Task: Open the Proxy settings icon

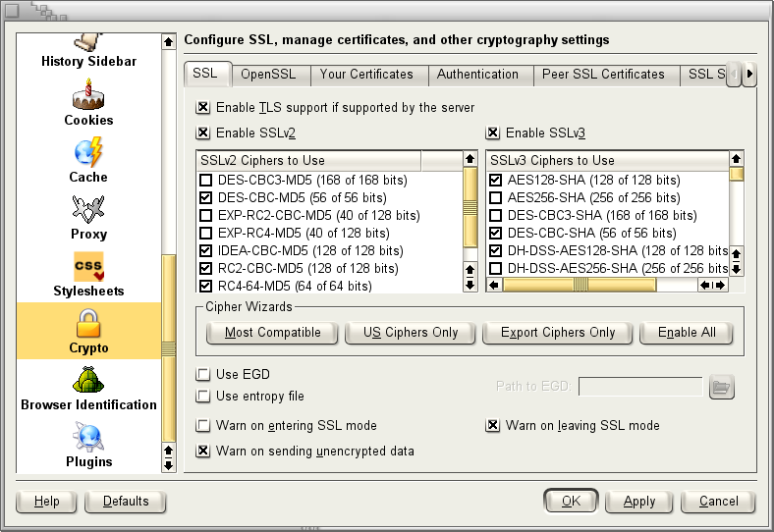Action: coord(88,209)
